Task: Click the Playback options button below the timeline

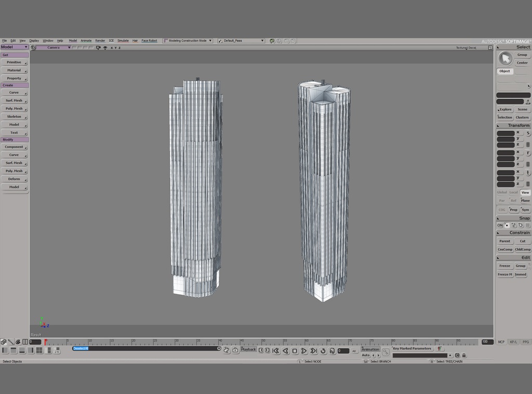Action: pos(248,349)
